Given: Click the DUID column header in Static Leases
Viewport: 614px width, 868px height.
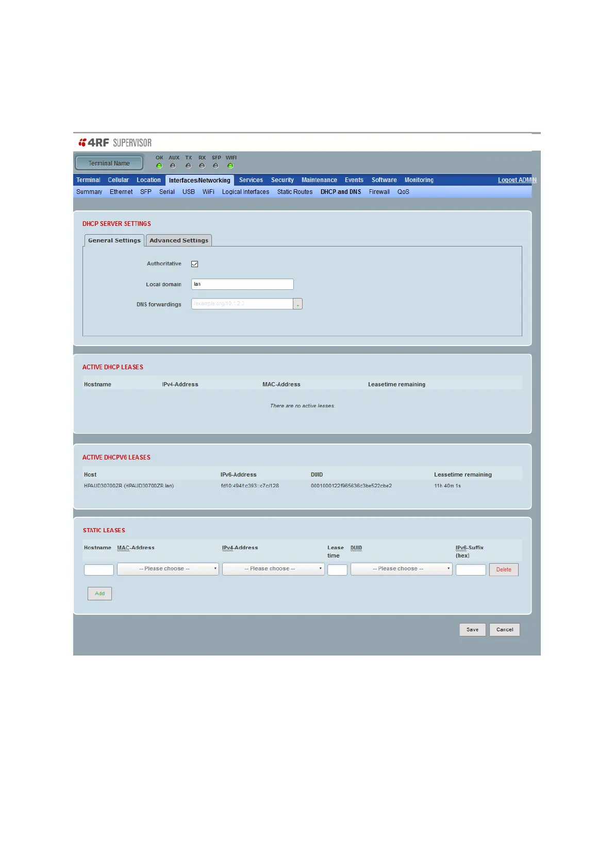Looking at the screenshot, I should (x=356, y=548).
